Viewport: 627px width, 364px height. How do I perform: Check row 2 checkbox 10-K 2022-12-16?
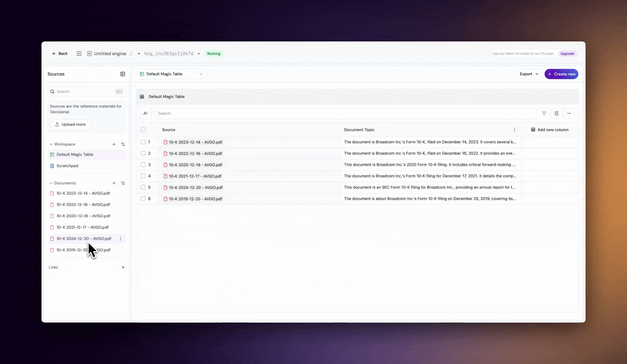143,153
